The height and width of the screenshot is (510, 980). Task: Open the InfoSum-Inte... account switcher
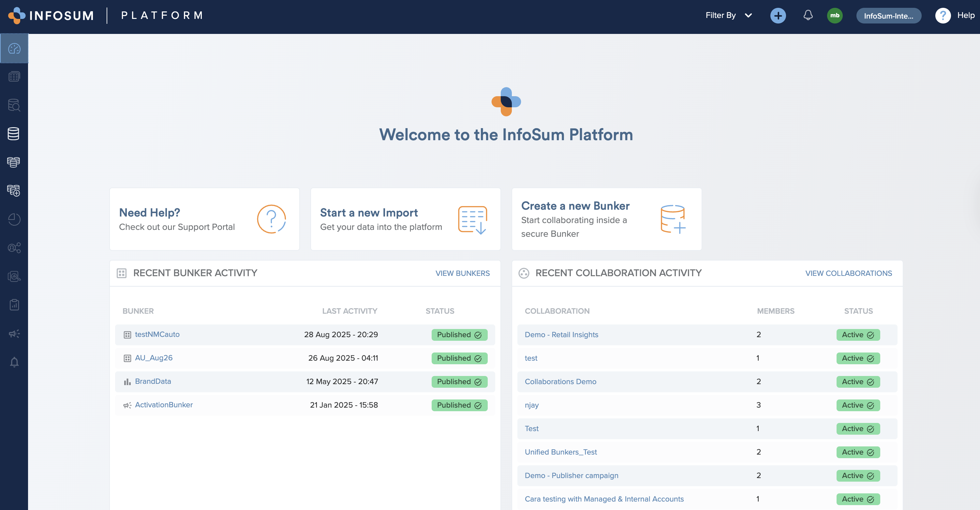click(x=888, y=16)
